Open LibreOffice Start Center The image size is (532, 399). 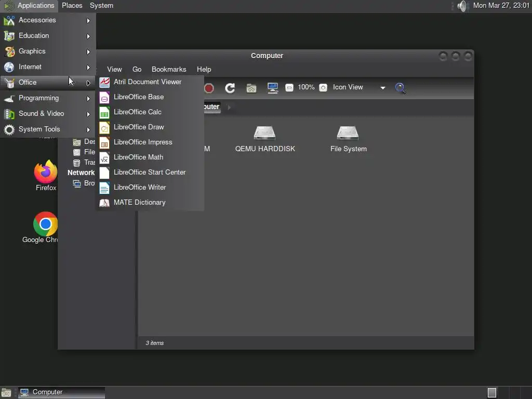click(x=150, y=172)
